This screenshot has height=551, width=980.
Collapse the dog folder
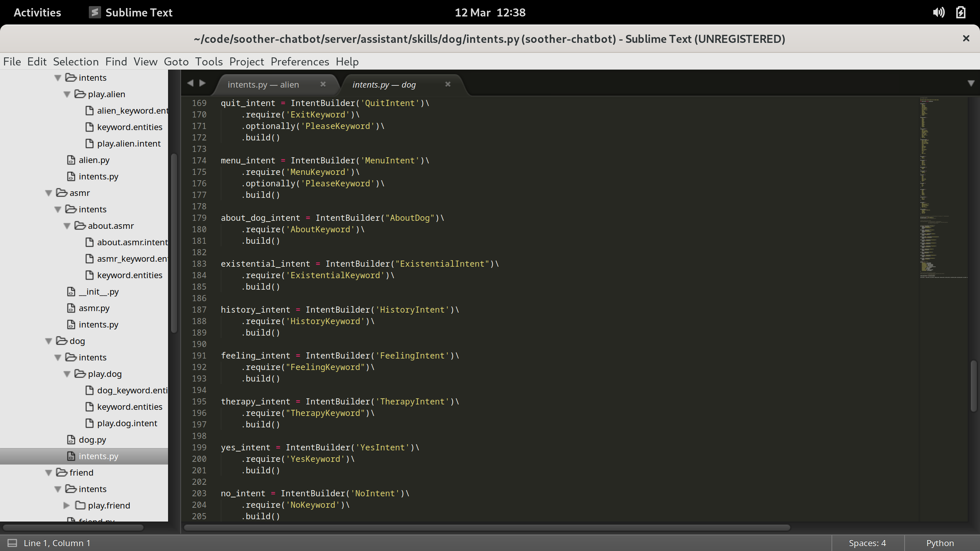(49, 341)
